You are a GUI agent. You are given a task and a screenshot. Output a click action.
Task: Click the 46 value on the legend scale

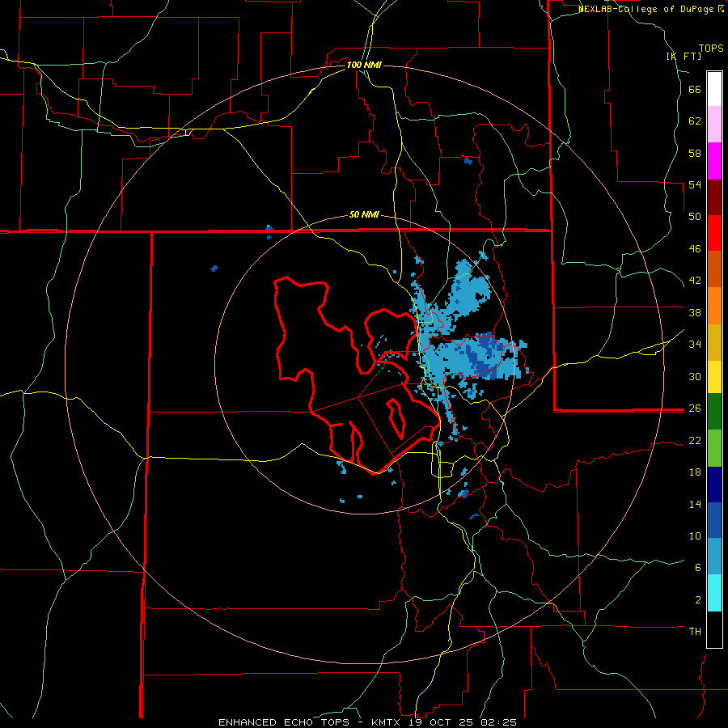695,248
